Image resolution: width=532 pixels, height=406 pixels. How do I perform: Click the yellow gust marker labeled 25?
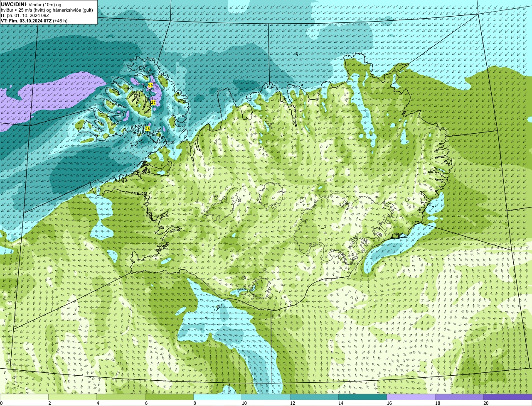click(148, 129)
